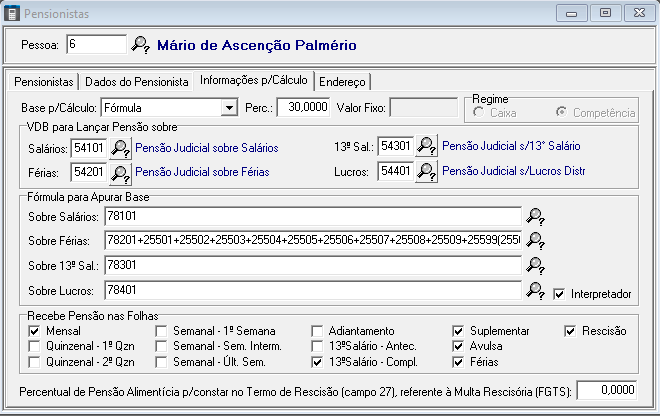Open formula lookup for Sobre Férias
The height and width of the screenshot is (416, 660).
(535, 241)
